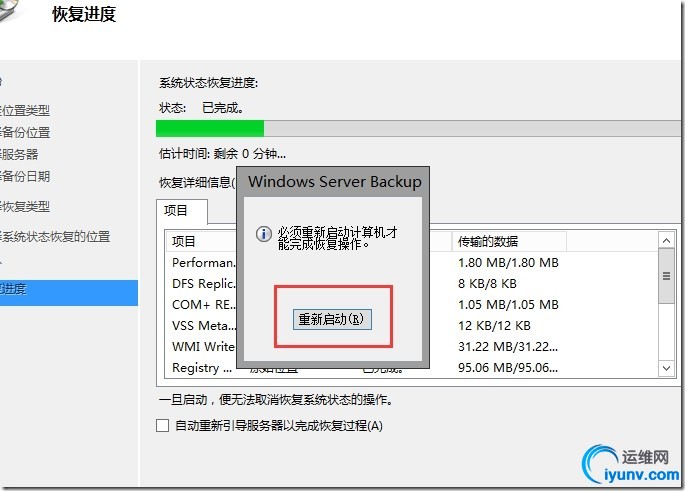Open the 备份位置 step in the sidebar
The image size is (685, 491).
(26, 132)
